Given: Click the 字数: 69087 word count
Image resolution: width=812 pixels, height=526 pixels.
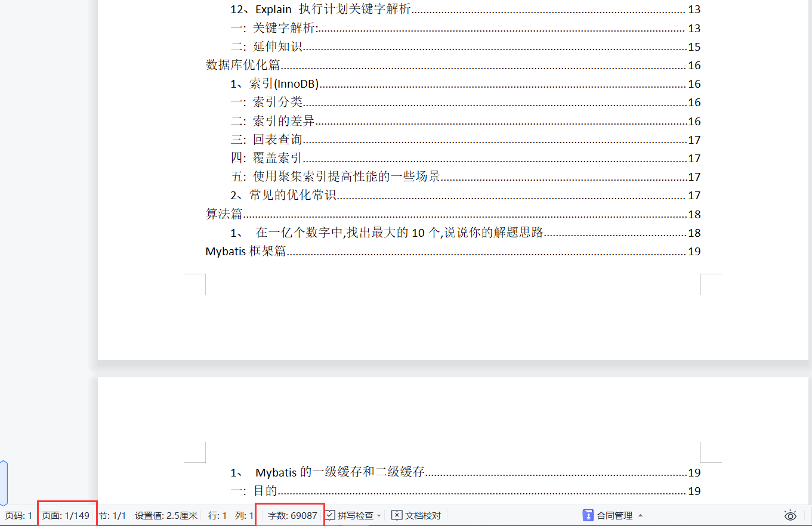Looking at the screenshot, I should (292, 515).
